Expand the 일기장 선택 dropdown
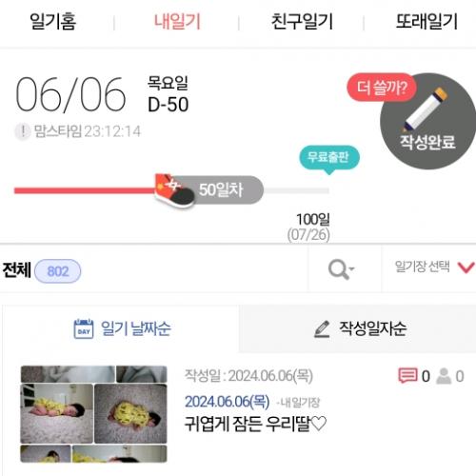Screen dimensions: 476x476 coord(434,267)
